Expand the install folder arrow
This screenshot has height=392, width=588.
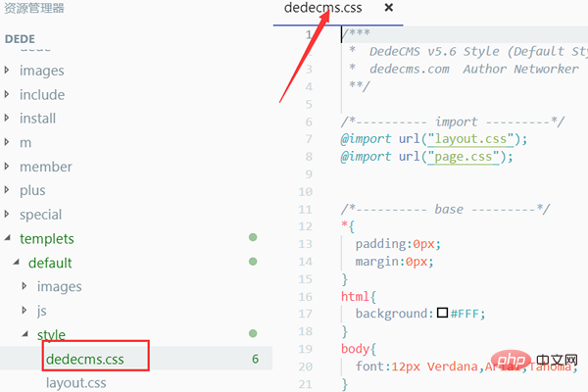click(7, 119)
